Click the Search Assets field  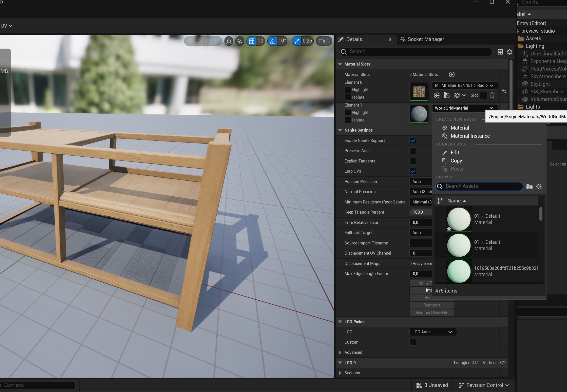(x=479, y=186)
